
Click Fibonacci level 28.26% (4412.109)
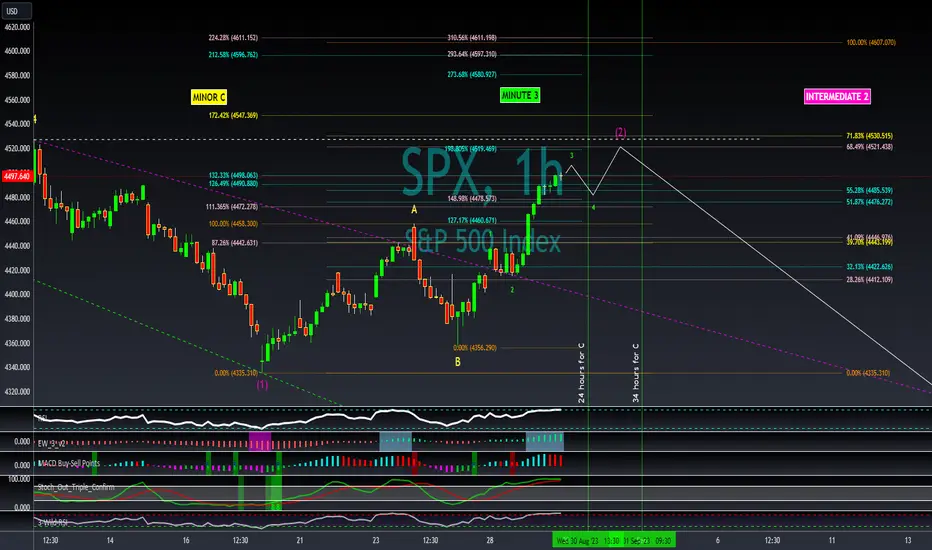(x=870, y=279)
